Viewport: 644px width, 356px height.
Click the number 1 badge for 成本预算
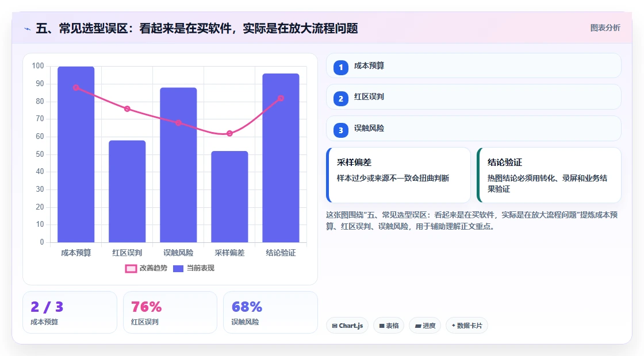(x=340, y=67)
